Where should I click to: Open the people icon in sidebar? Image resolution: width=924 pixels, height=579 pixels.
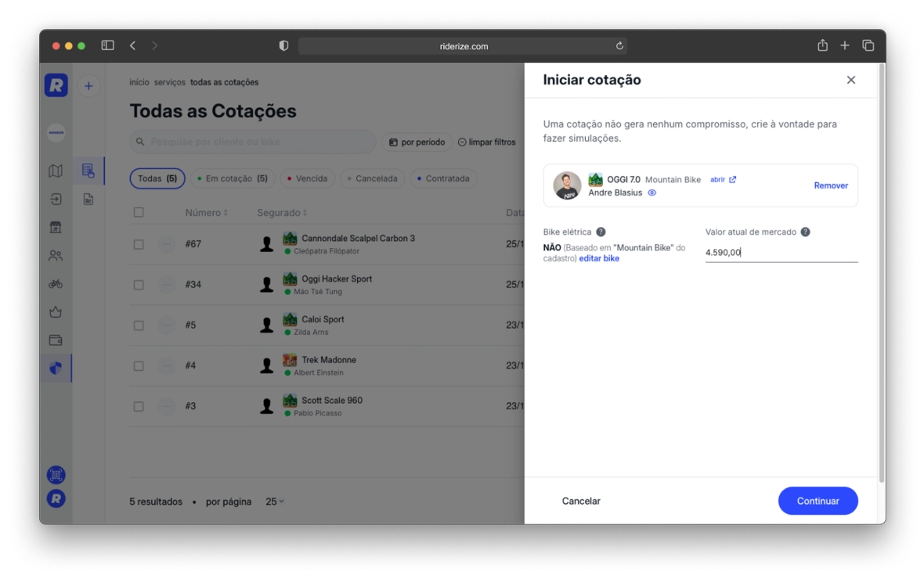[56, 256]
